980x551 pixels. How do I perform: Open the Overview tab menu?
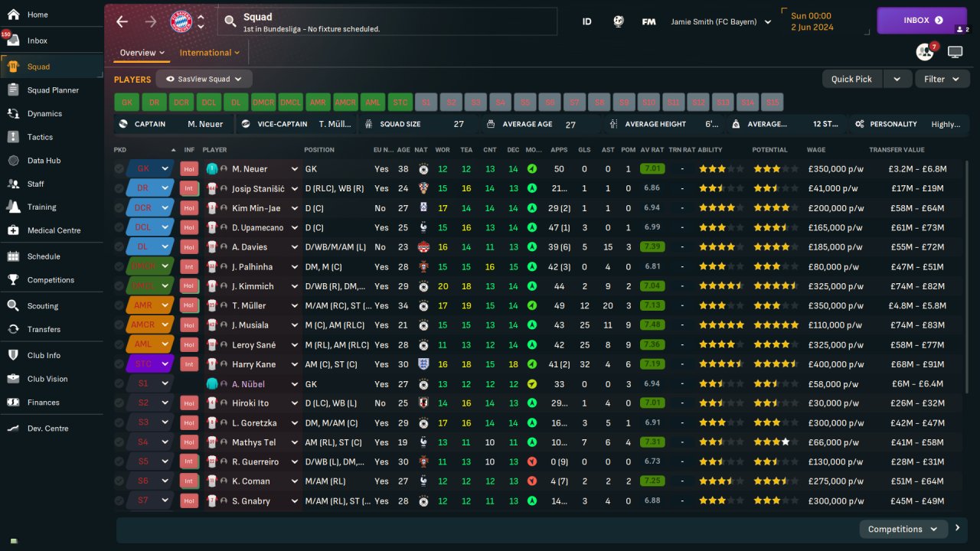[142, 53]
